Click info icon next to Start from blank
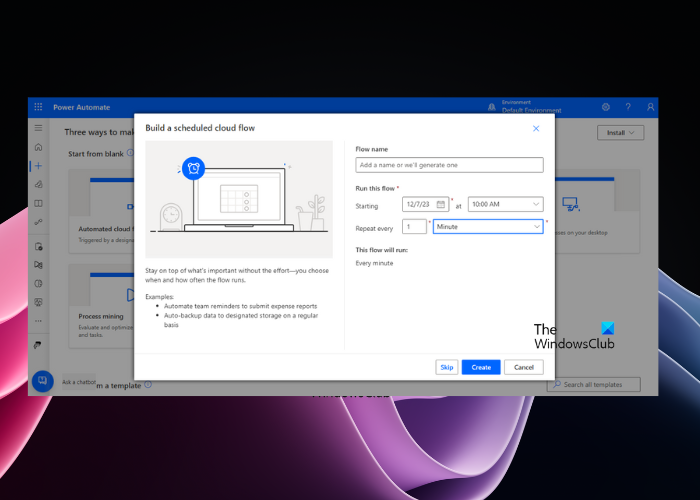 click(x=130, y=153)
